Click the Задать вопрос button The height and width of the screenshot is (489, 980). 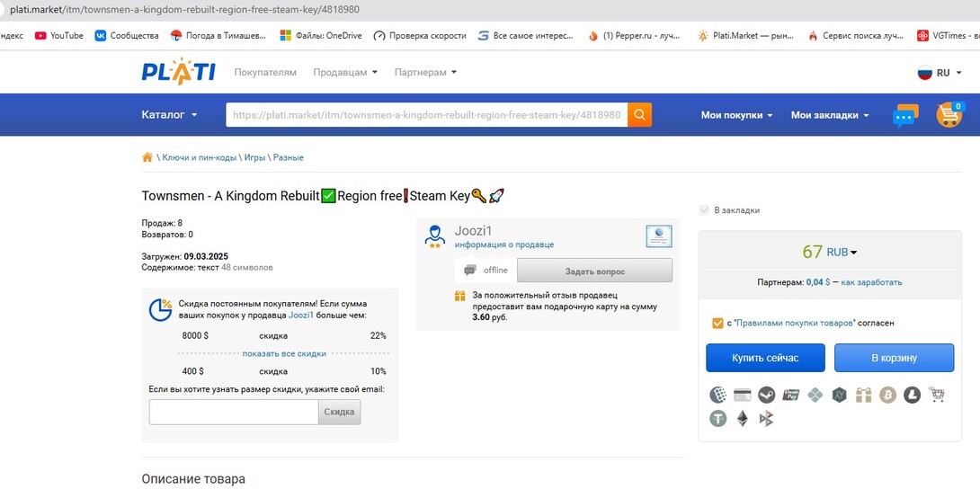(595, 271)
